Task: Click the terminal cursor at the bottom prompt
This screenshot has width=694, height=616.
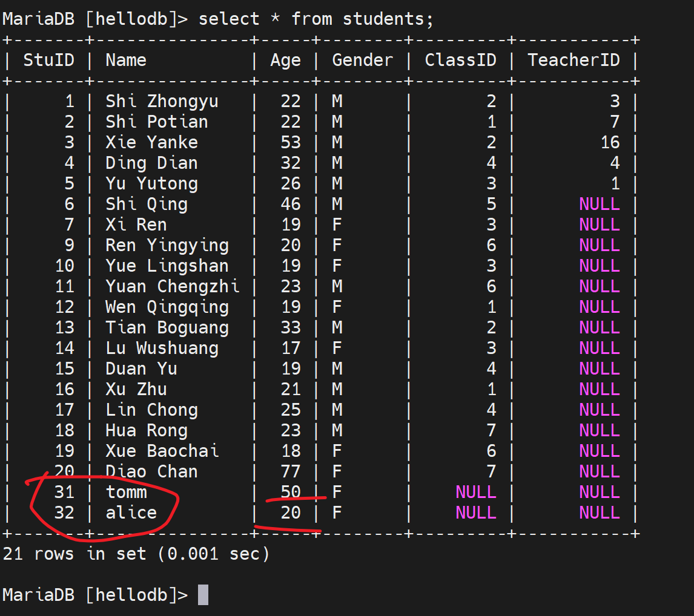Action: 203,595
